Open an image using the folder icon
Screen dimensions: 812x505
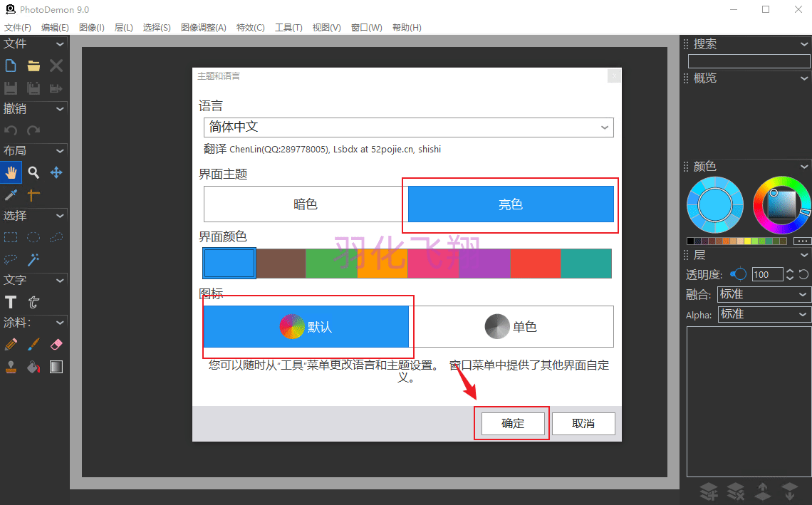coord(33,66)
